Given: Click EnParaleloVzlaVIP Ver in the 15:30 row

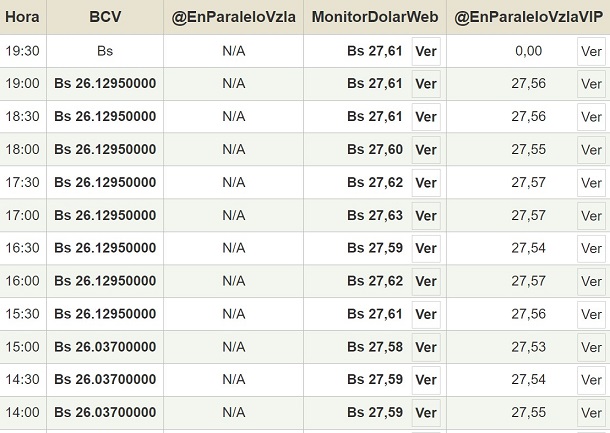Looking at the screenshot, I should (x=591, y=315).
